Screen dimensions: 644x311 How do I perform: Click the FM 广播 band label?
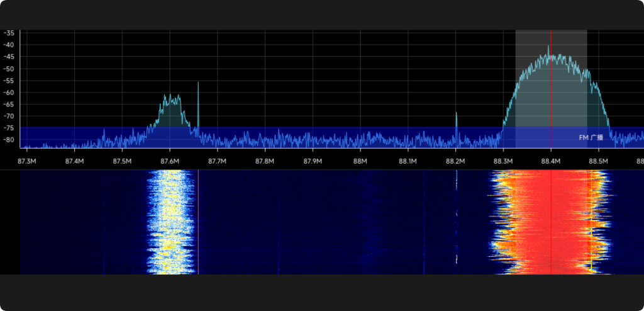click(x=591, y=137)
